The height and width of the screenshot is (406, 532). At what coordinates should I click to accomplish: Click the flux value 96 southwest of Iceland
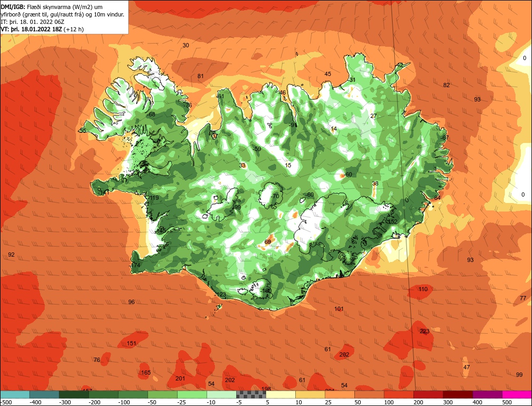(x=131, y=302)
